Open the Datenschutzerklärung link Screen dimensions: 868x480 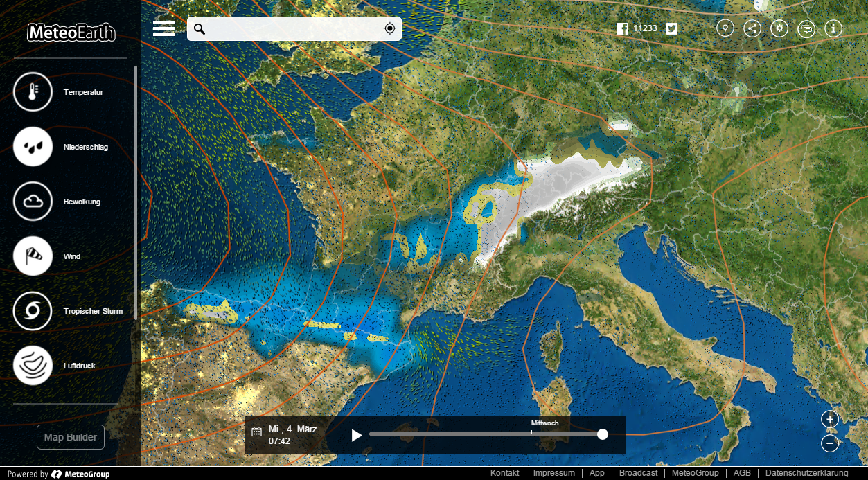pyautogui.click(x=806, y=473)
